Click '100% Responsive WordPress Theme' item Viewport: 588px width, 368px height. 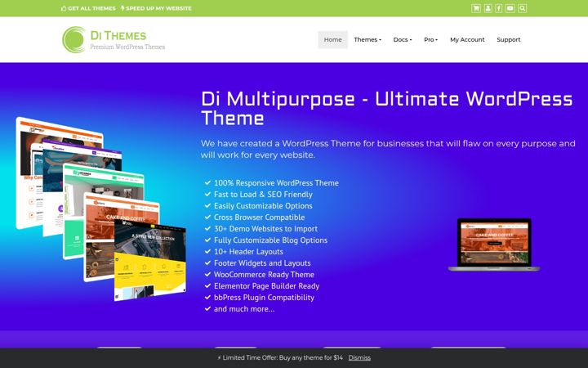coord(271,183)
